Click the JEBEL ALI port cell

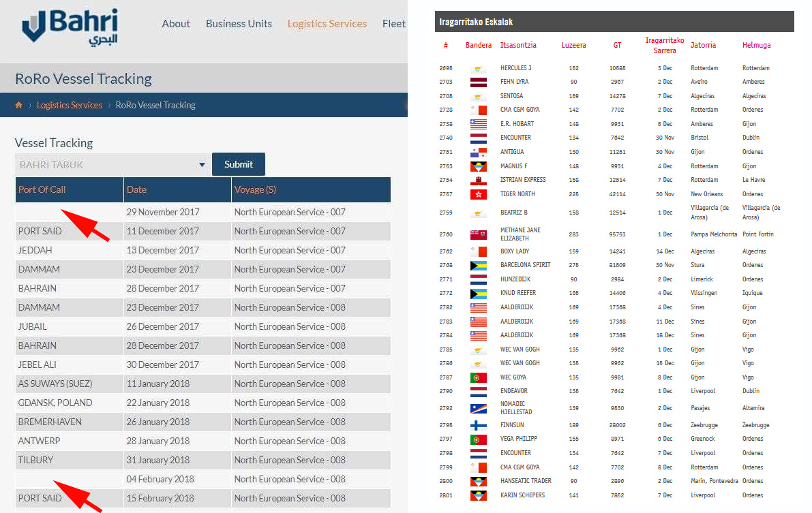pyautogui.click(x=70, y=365)
